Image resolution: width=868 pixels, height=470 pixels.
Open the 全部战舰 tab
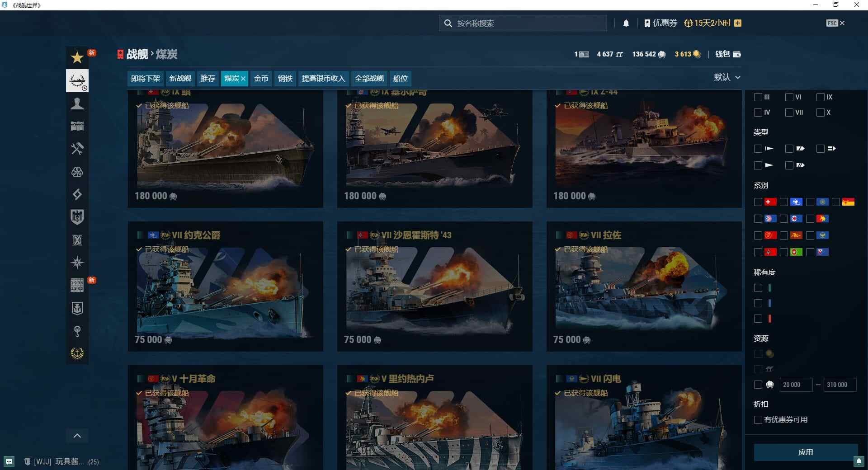369,78
